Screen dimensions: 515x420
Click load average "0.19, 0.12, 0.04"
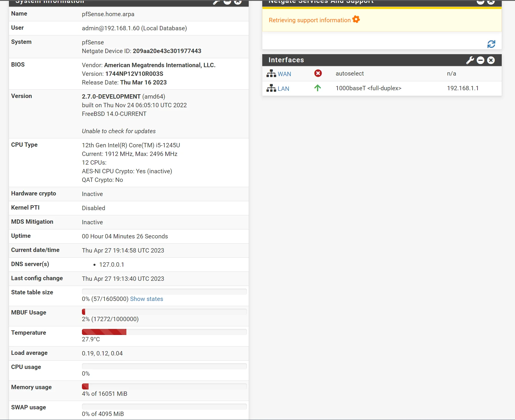pos(102,353)
